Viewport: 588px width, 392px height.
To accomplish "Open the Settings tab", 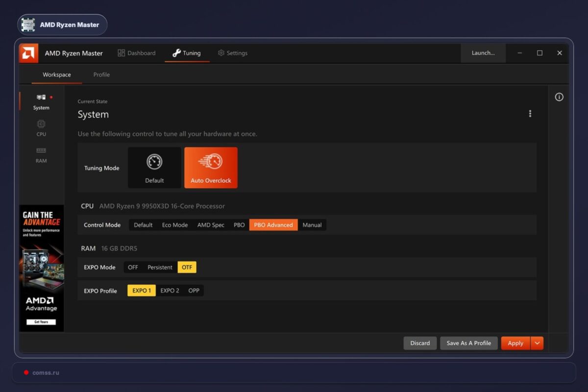I will [x=233, y=53].
